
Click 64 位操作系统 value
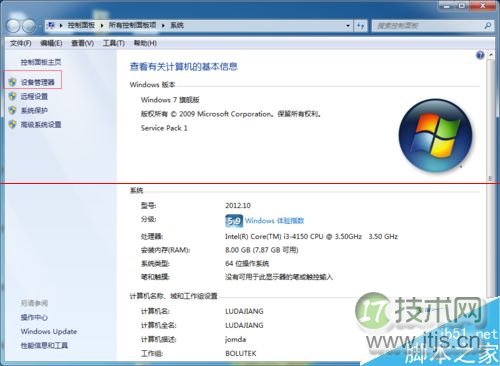pos(247,264)
